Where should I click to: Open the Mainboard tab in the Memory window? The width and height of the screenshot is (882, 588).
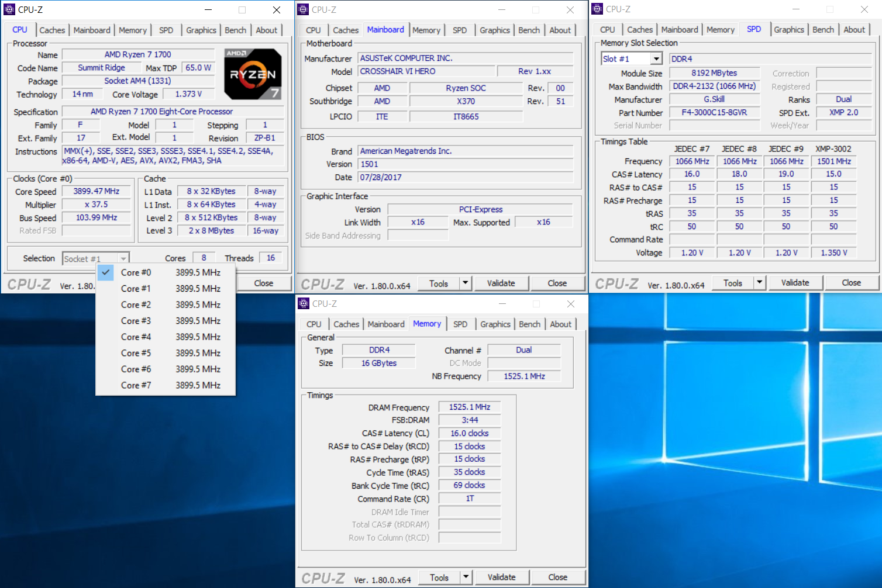(x=386, y=324)
